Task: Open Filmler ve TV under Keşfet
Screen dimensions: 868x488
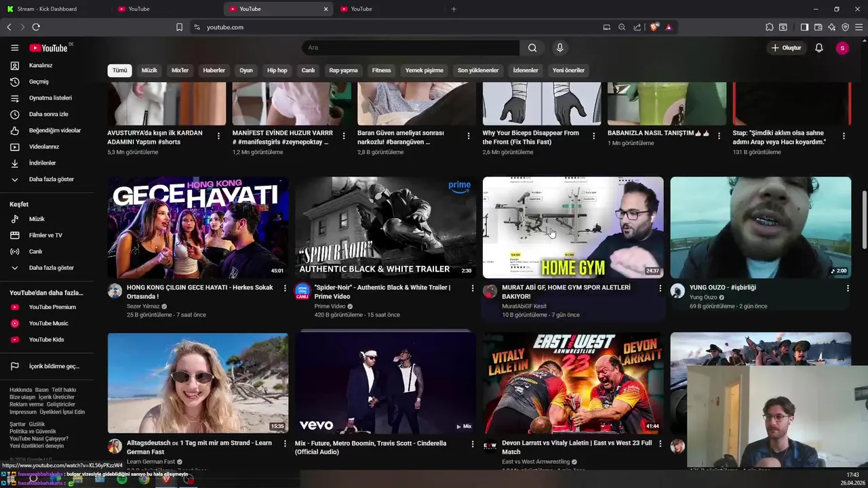Action: coord(47,235)
